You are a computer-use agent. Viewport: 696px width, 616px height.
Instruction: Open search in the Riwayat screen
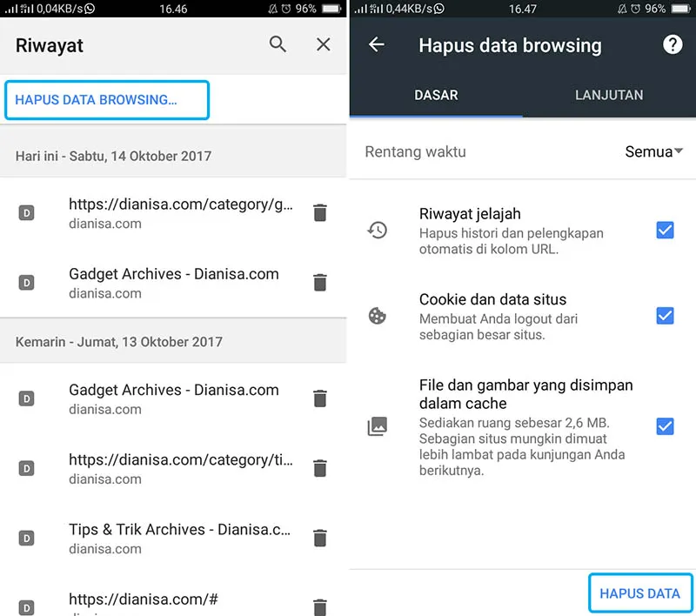coord(277,44)
